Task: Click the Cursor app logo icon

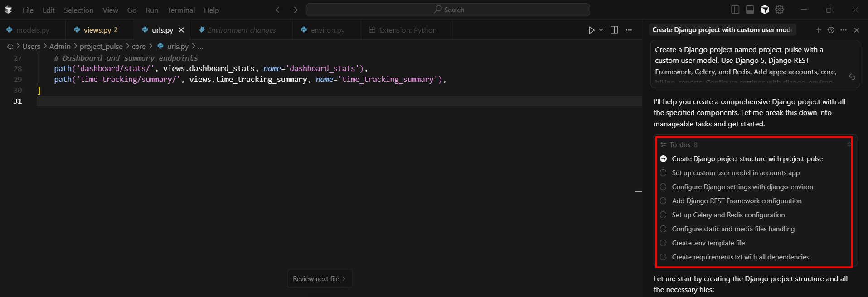Action: click(8, 10)
